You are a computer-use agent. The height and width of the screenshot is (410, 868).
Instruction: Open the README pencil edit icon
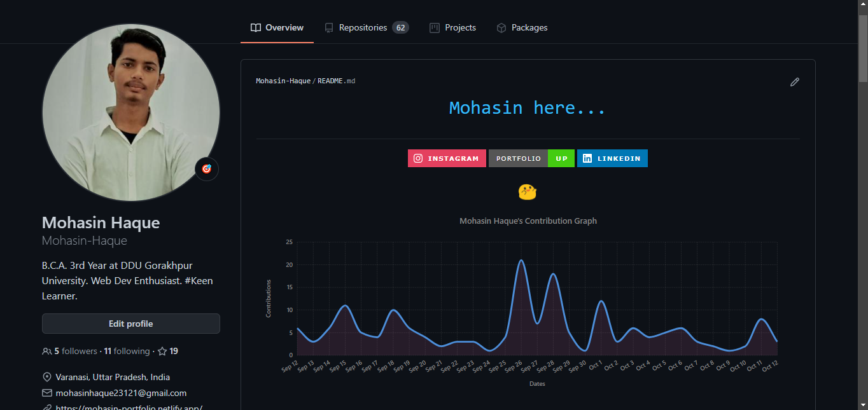point(794,81)
